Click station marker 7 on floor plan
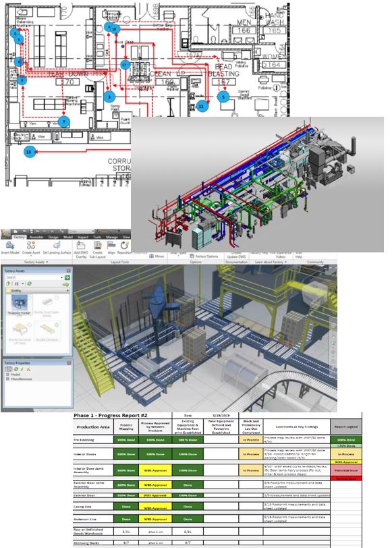 pyautogui.click(x=63, y=122)
